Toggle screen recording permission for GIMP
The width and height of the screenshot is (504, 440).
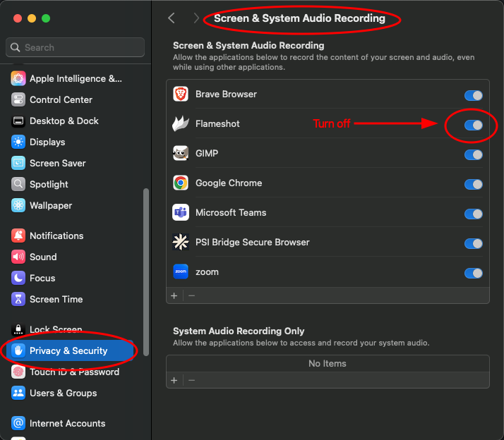(474, 155)
